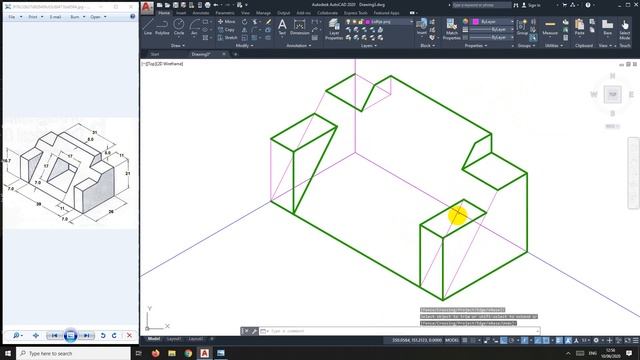This screenshot has height=360, width=640.
Task: Open photo viewer File menu dropdown
Action: pos(15,17)
